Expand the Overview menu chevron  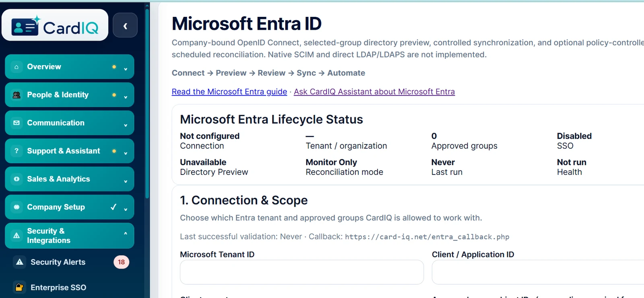126,69
